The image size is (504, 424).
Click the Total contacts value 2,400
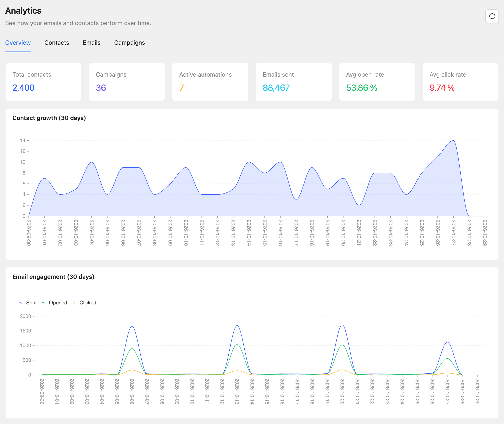(24, 88)
